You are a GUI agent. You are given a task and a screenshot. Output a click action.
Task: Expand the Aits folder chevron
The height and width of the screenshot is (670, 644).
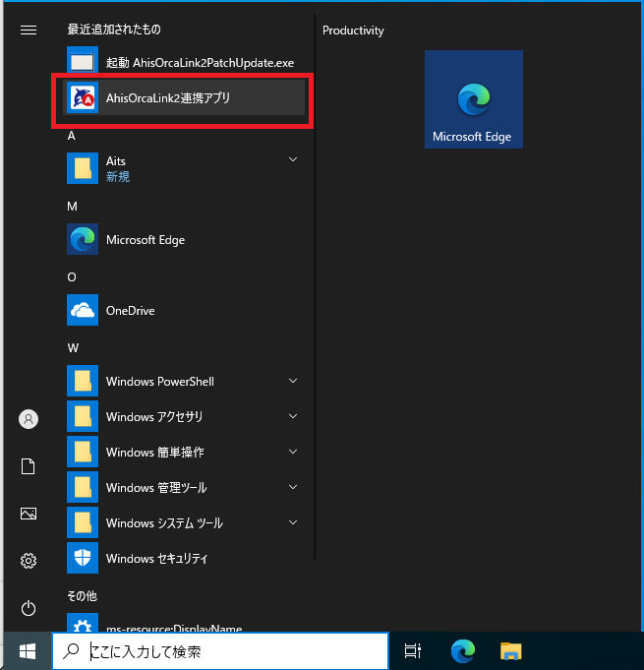(293, 159)
